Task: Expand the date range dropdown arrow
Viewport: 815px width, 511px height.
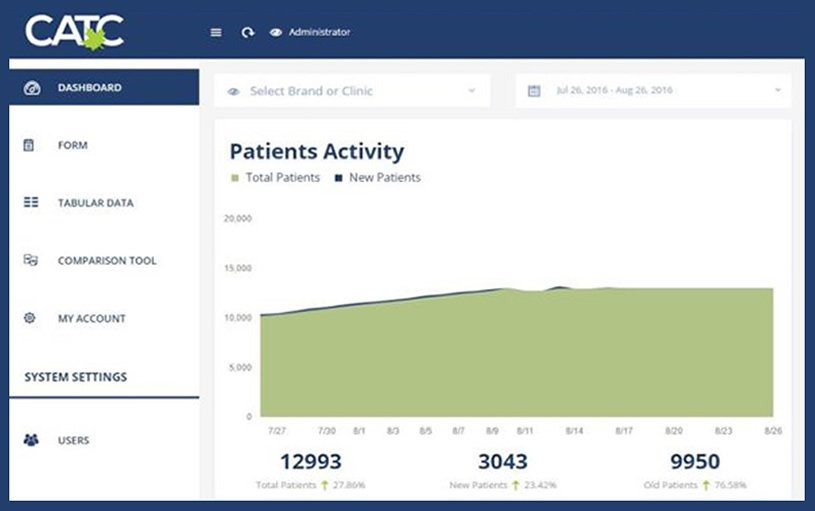Action: (778, 90)
